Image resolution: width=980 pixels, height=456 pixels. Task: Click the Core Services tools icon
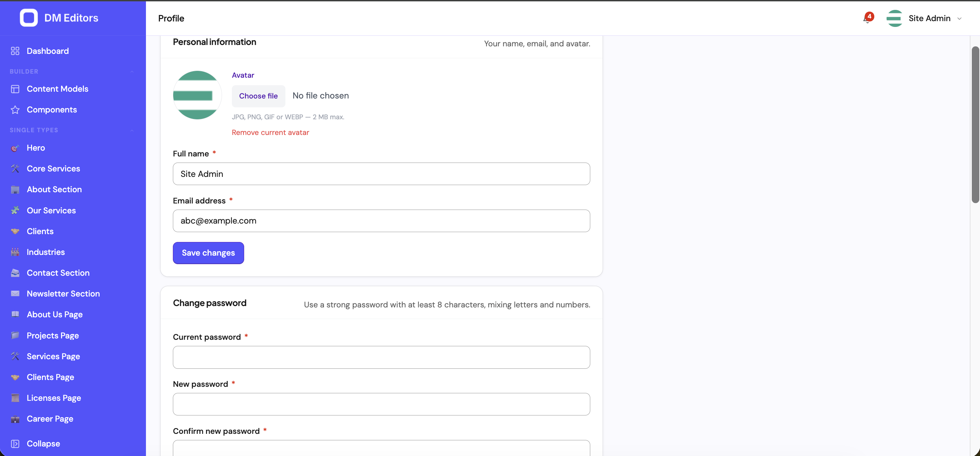point(15,168)
